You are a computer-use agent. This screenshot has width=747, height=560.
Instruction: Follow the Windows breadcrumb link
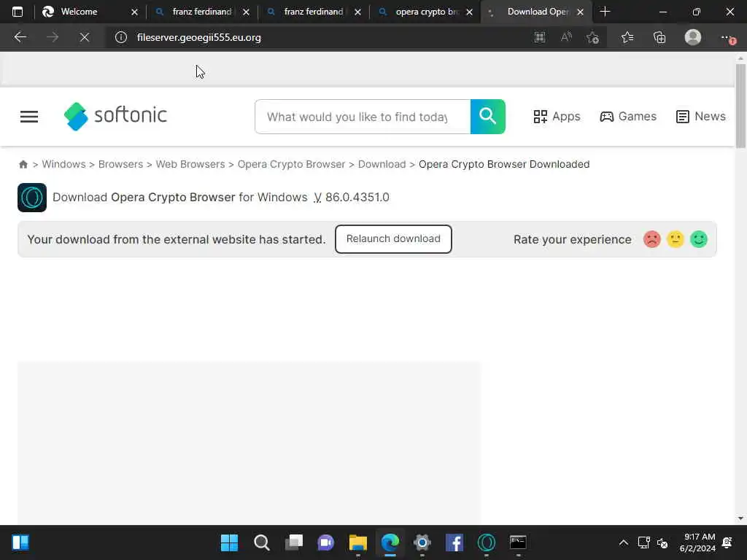(64, 164)
